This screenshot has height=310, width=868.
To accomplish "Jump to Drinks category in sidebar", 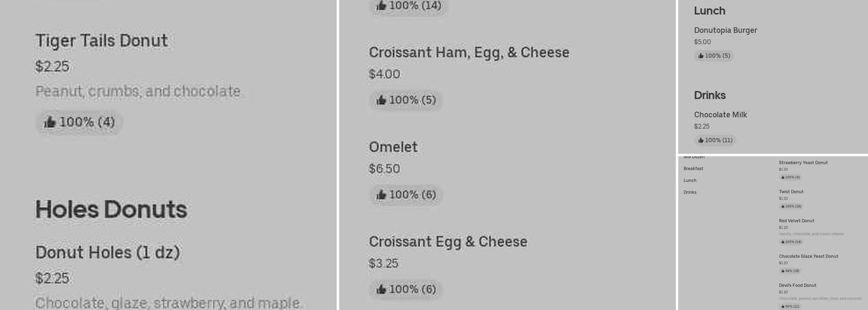I will pyautogui.click(x=690, y=192).
